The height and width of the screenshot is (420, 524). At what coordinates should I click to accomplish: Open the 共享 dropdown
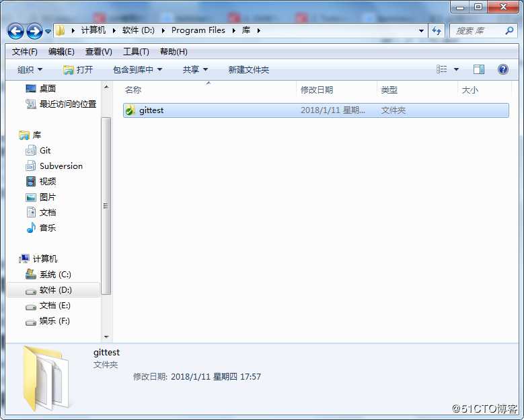click(x=195, y=69)
